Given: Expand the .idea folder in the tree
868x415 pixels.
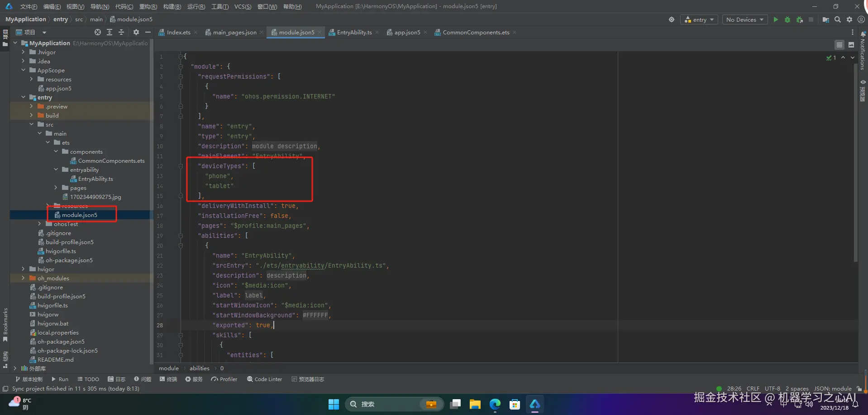Looking at the screenshot, I should (x=23, y=61).
